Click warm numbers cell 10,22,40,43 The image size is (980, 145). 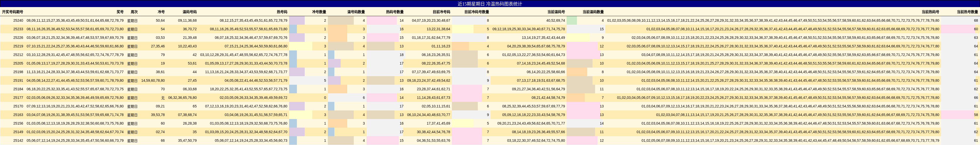(187, 46)
